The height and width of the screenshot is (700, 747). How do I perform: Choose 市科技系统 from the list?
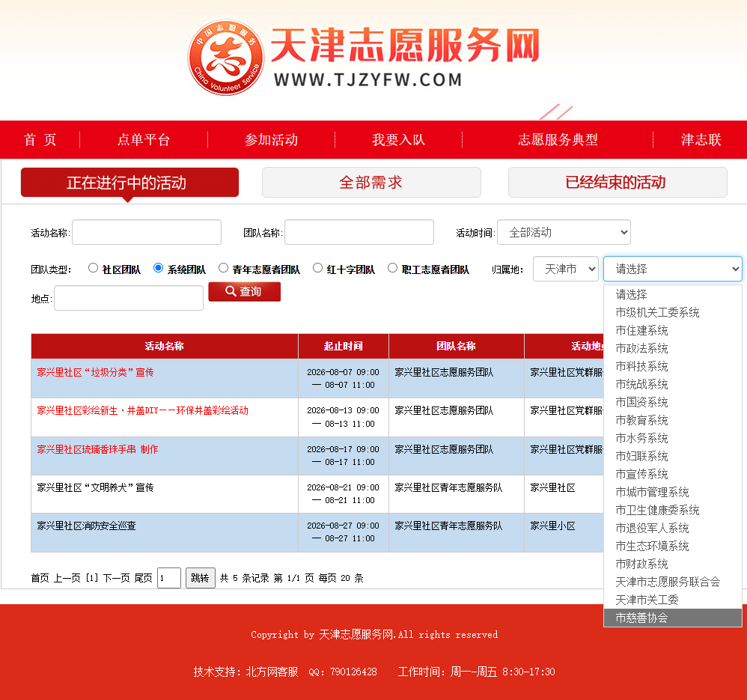(673, 366)
